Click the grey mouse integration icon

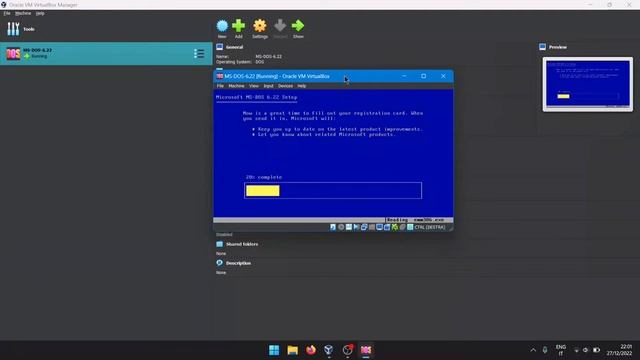[x=402, y=227]
